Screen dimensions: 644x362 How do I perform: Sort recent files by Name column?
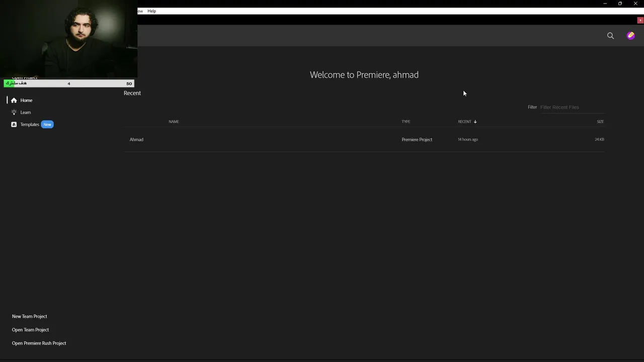[x=174, y=121]
